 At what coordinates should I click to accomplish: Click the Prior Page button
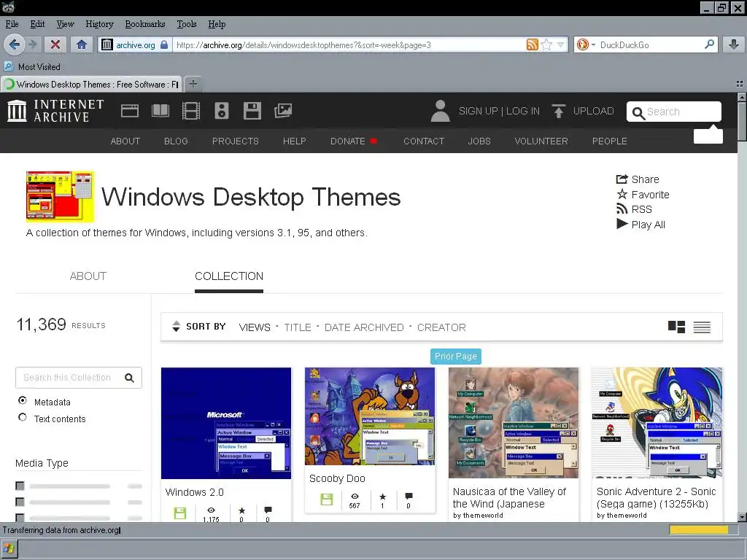click(x=455, y=356)
